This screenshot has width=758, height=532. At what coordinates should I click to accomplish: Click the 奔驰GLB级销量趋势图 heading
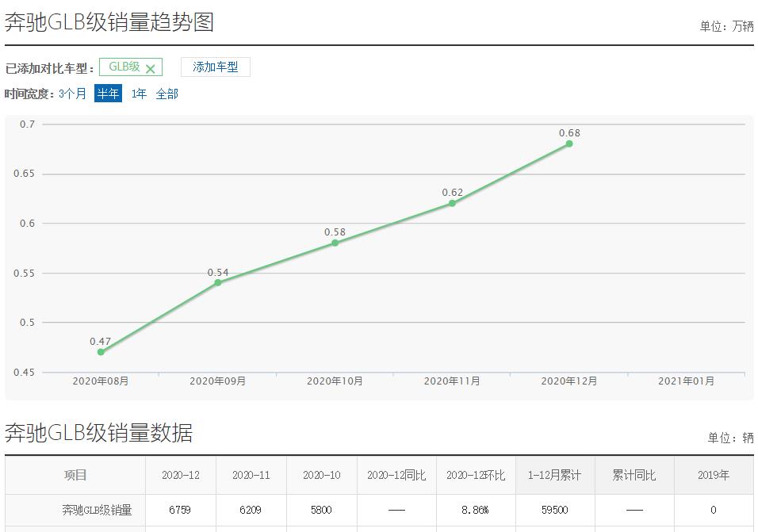109,22
